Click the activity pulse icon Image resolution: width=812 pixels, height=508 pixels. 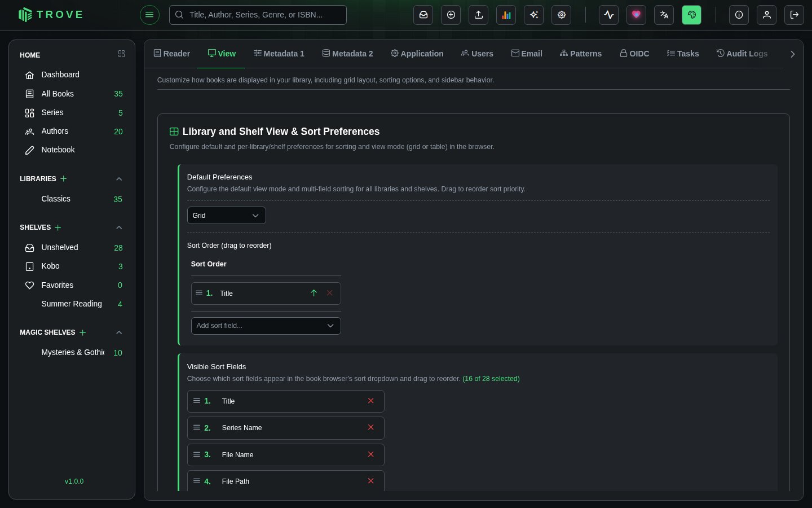pos(609,15)
